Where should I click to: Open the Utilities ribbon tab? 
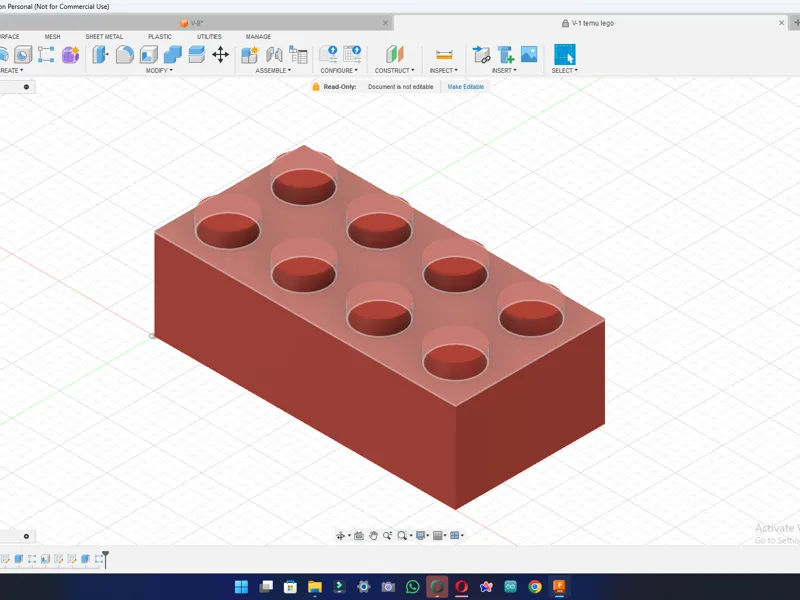click(209, 37)
